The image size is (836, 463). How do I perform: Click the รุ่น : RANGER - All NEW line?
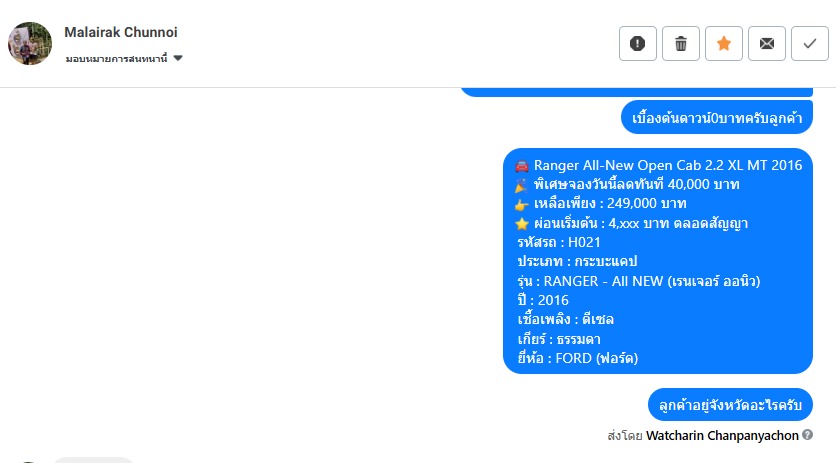pos(639,281)
